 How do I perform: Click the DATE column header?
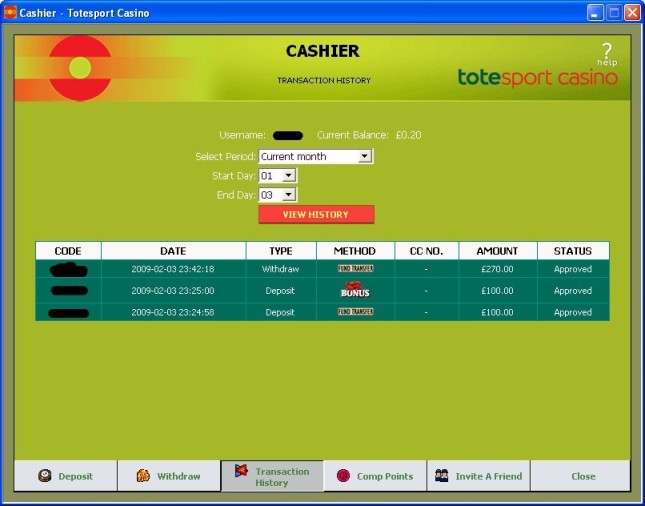[x=173, y=251]
